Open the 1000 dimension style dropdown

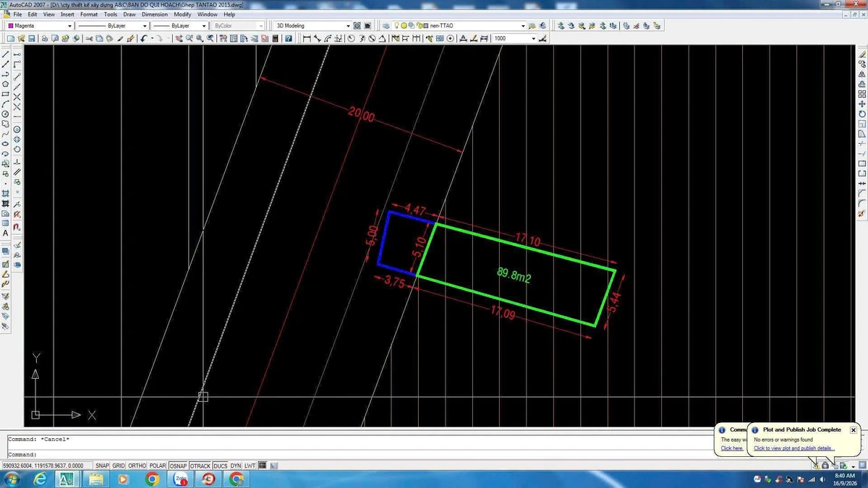(533, 38)
